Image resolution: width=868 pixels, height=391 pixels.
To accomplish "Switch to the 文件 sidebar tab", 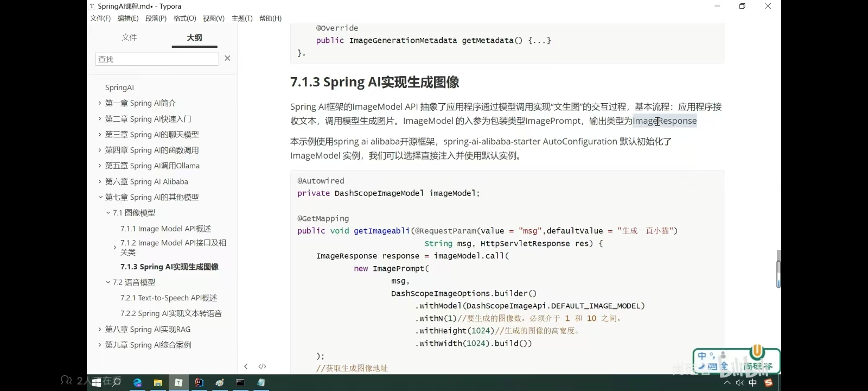I will 129,37.
